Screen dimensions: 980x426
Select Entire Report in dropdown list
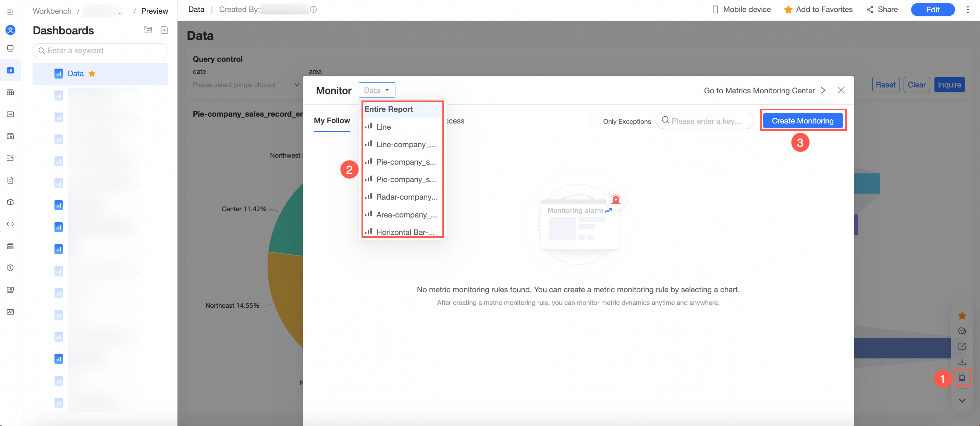pos(389,109)
